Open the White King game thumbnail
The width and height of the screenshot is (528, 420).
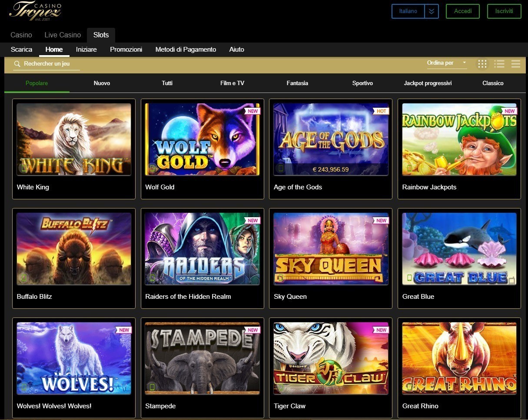pyautogui.click(x=74, y=139)
